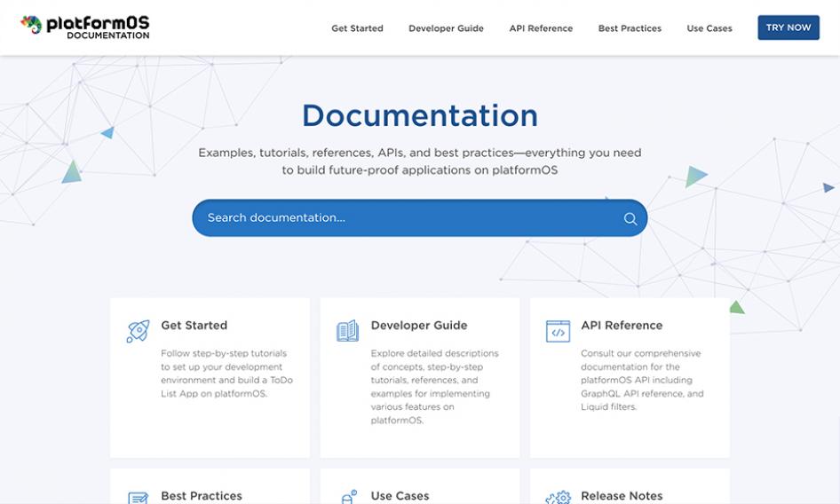This screenshot has width=840, height=504.
Task: Click the code window API Reference icon
Action: click(558, 331)
